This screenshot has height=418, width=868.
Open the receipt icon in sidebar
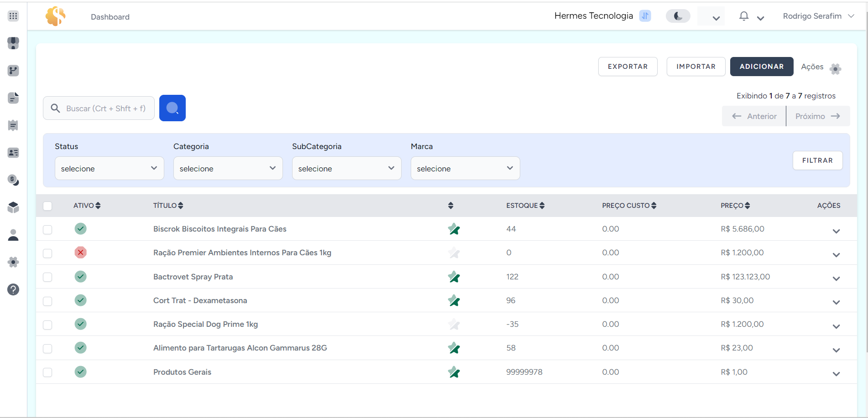point(13,125)
